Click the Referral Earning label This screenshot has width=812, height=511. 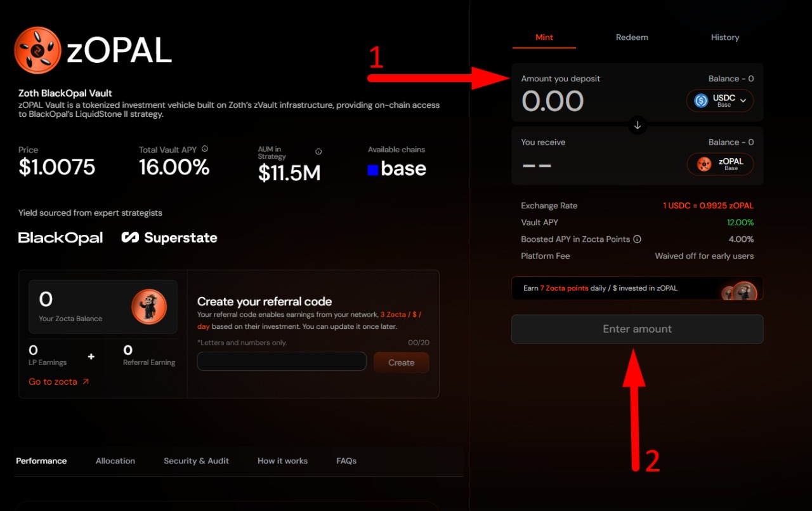coord(149,362)
